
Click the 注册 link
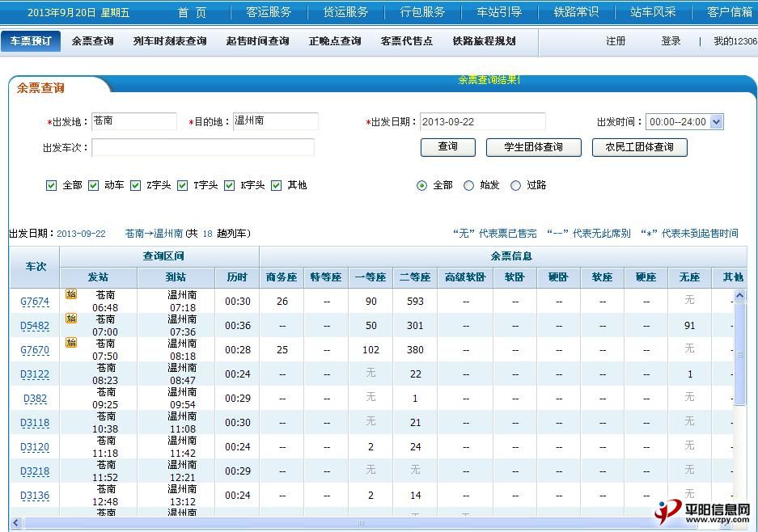616,41
